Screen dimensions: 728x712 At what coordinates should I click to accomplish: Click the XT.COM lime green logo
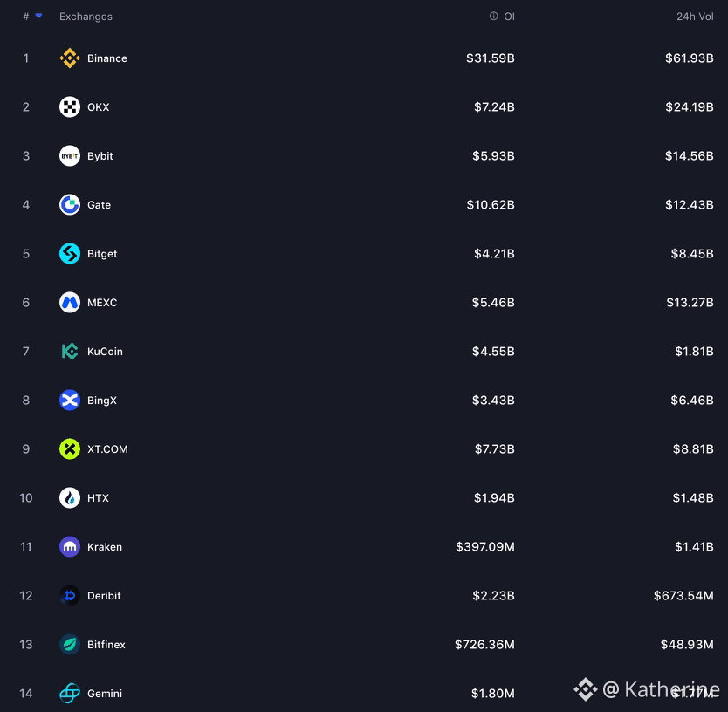pyautogui.click(x=70, y=449)
